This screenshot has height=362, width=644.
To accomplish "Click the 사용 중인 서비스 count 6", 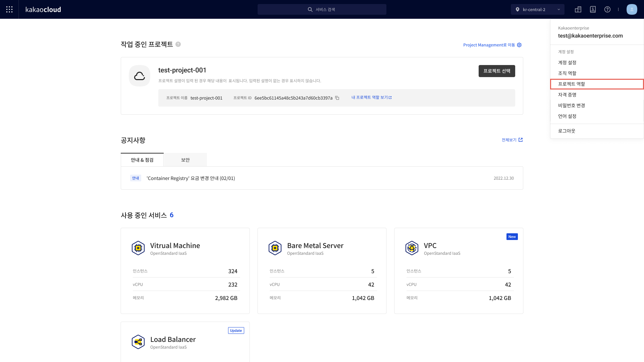I will click(x=172, y=215).
